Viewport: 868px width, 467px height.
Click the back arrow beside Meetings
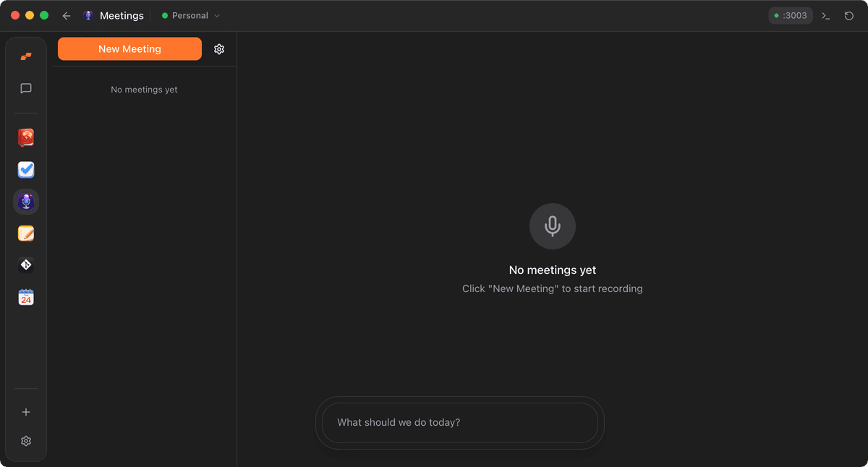coord(66,15)
